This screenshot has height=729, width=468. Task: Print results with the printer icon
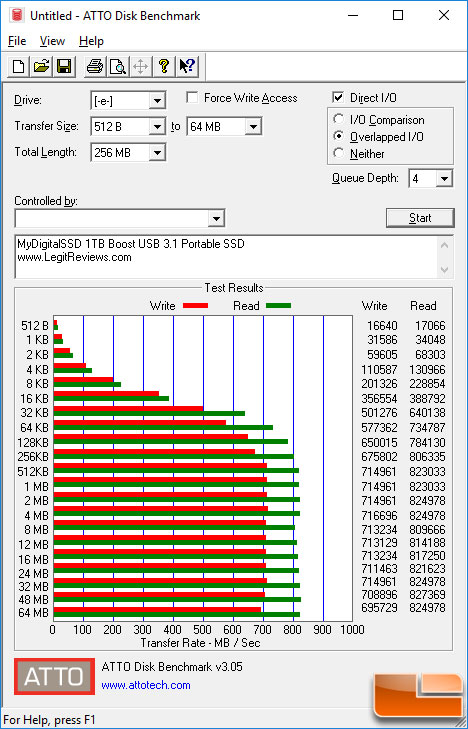click(x=95, y=66)
